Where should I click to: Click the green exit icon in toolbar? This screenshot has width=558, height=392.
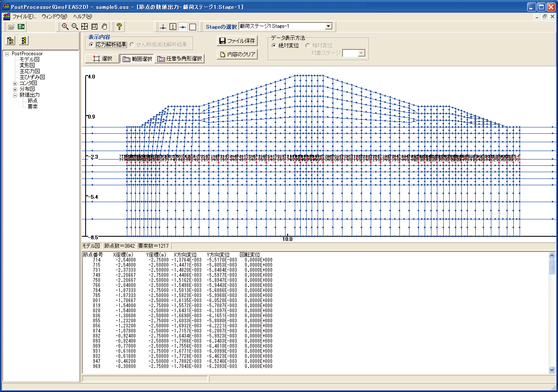point(21,27)
